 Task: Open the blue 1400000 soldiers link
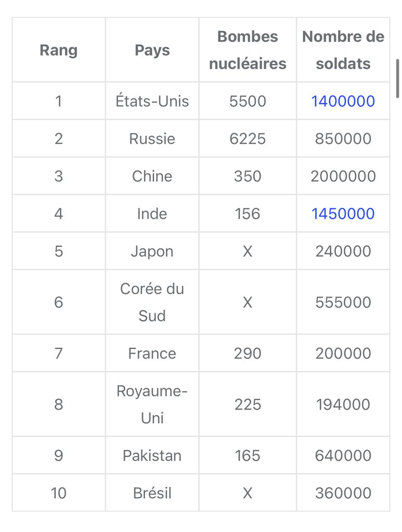point(343,101)
